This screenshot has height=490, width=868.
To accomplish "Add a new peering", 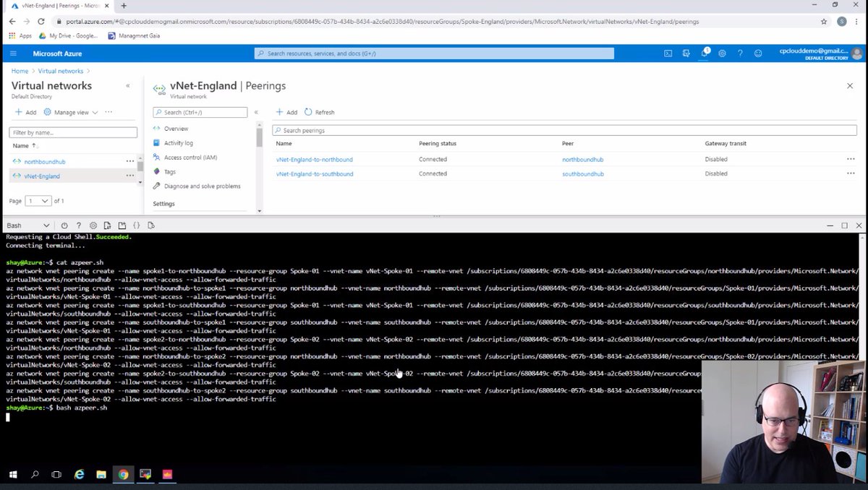I will point(286,112).
